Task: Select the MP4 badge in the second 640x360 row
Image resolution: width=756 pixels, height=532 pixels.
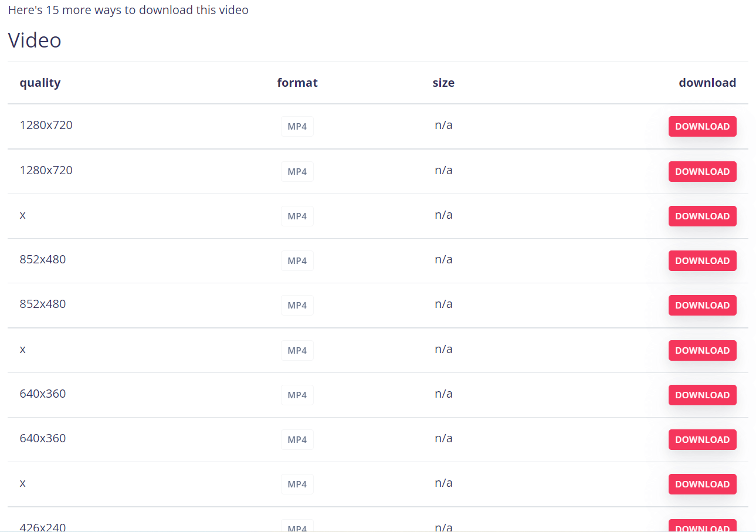Action: [x=297, y=439]
